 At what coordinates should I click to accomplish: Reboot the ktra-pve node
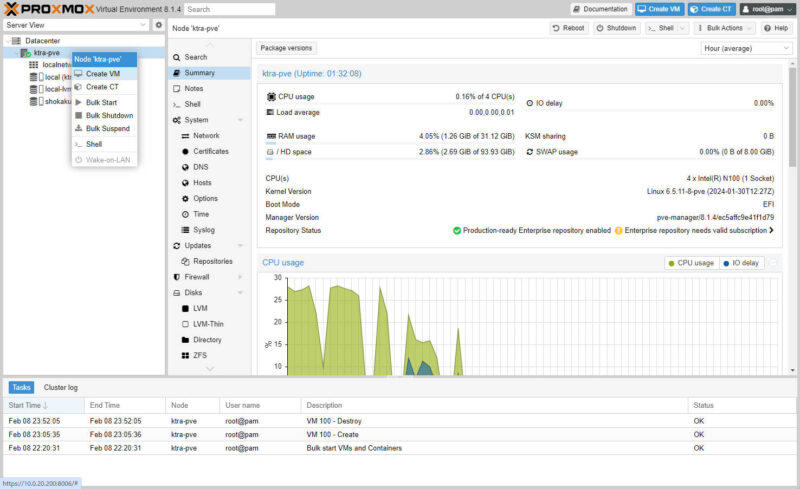(x=568, y=28)
